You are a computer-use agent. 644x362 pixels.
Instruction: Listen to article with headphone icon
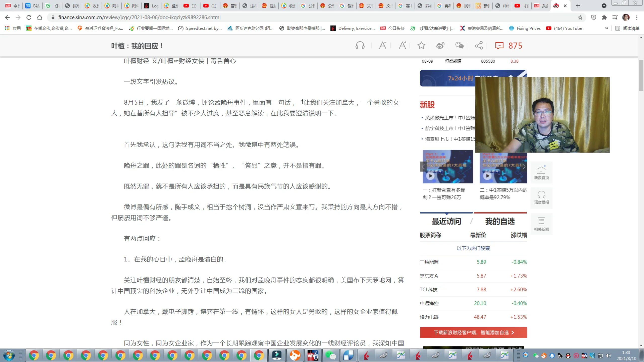point(360,46)
